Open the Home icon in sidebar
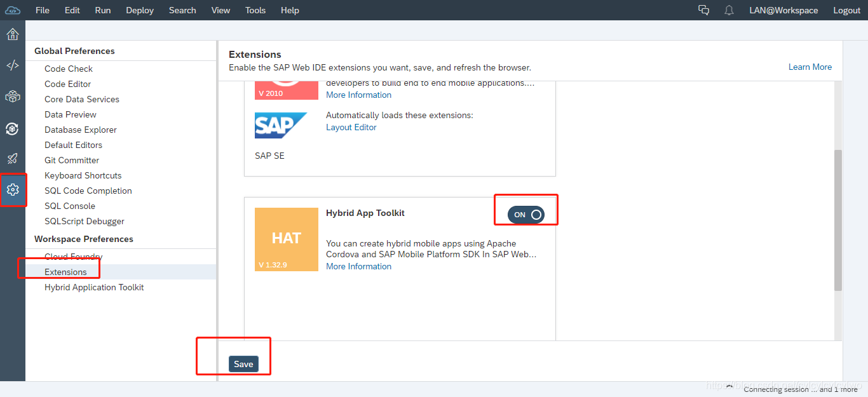The height and width of the screenshot is (397, 868). (x=13, y=34)
